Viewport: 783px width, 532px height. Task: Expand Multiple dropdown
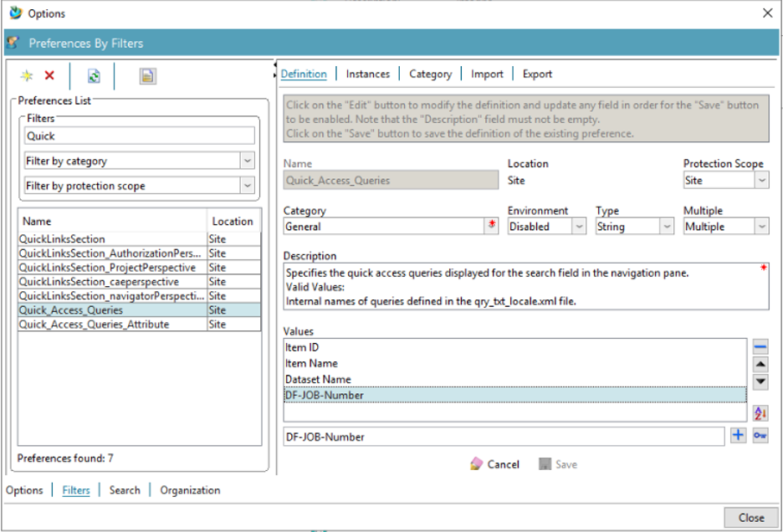pos(761,227)
